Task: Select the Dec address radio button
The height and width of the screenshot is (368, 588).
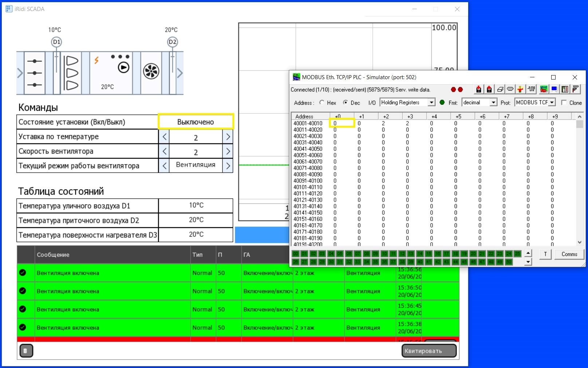Action: coord(345,103)
